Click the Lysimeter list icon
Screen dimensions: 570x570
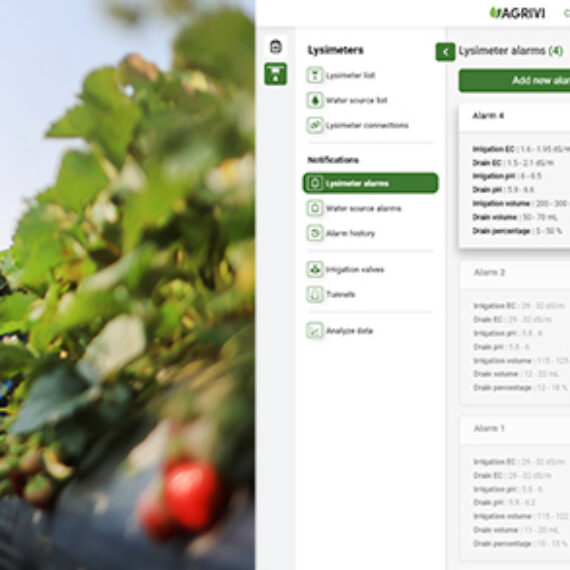tap(315, 75)
